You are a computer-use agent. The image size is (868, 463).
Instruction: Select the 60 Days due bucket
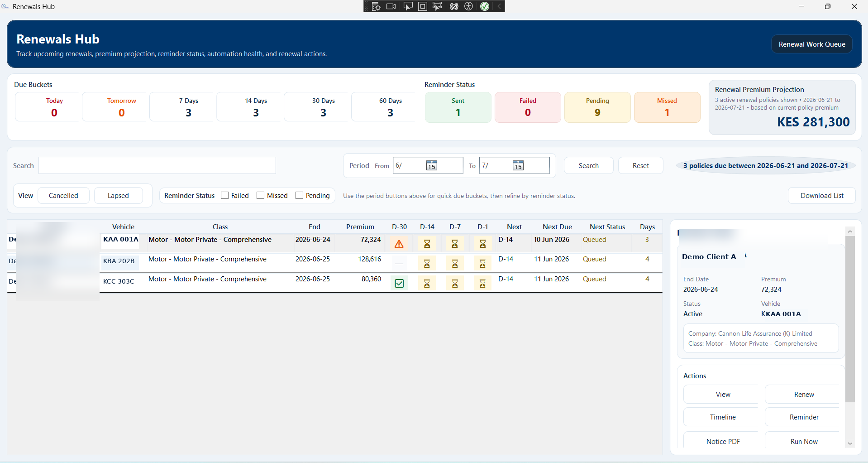383,107
